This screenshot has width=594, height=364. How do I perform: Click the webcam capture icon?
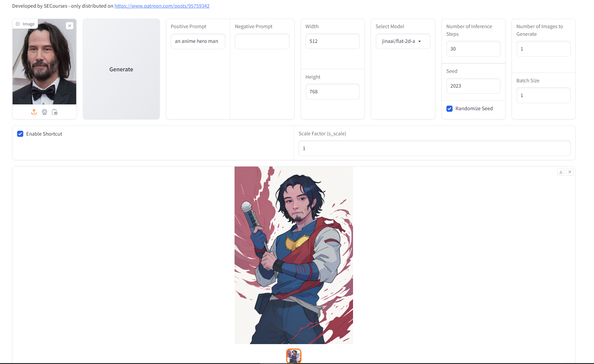(x=44, y=112)
